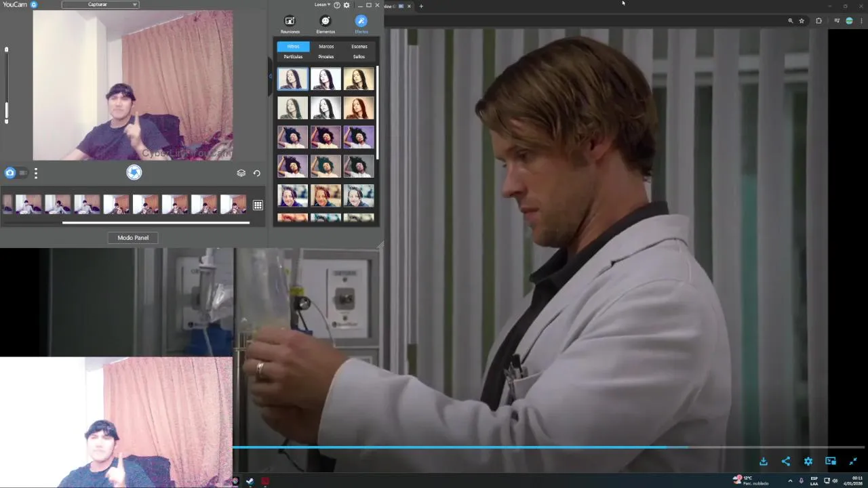Apply the first highlighted filter thumbnail

click(292, 79)
